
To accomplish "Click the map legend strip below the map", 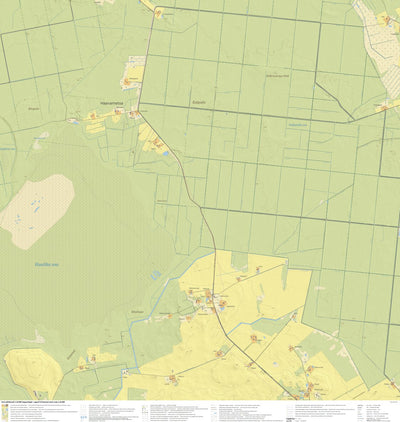I will pos(200,411).
